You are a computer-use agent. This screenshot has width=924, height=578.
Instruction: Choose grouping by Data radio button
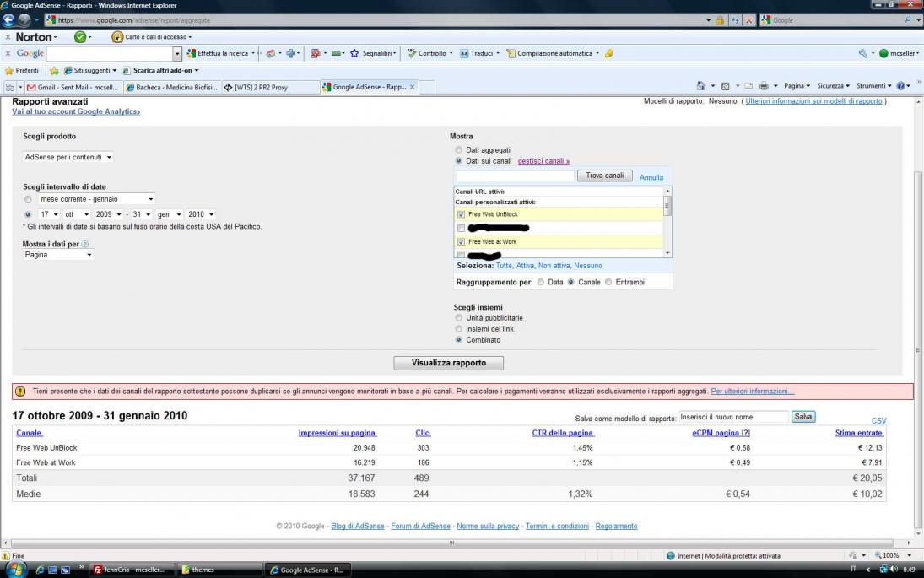tap(541, 282)
